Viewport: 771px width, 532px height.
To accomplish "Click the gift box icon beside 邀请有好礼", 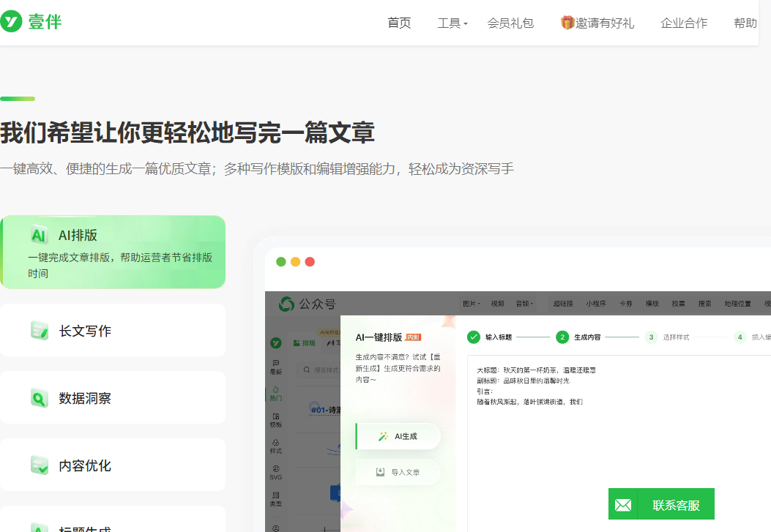I will [567, 23].
